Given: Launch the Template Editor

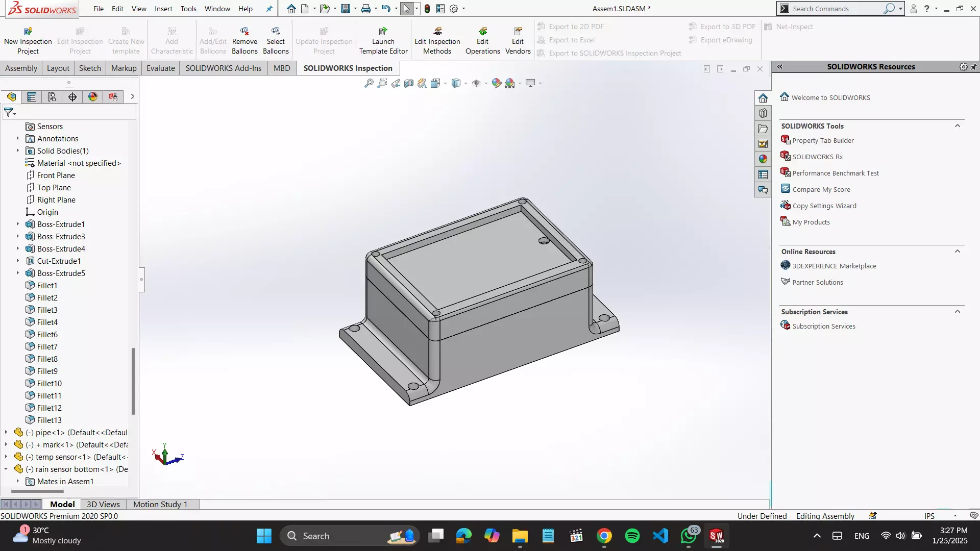Looking at the screenshot, I should [x=383, y=41].
